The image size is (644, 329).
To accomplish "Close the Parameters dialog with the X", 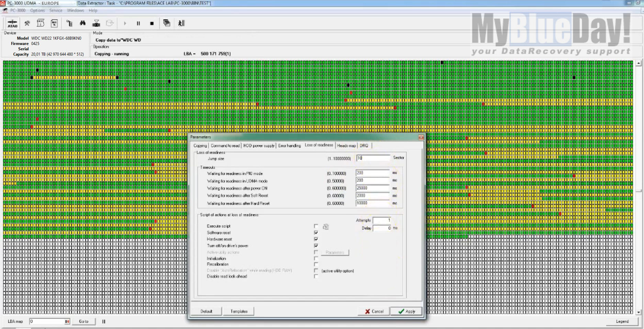I will 421,137.
